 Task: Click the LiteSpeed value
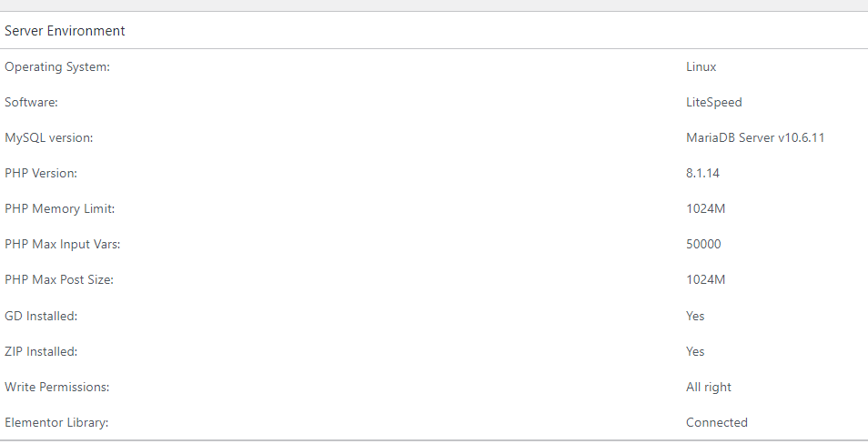pos(713,103)
